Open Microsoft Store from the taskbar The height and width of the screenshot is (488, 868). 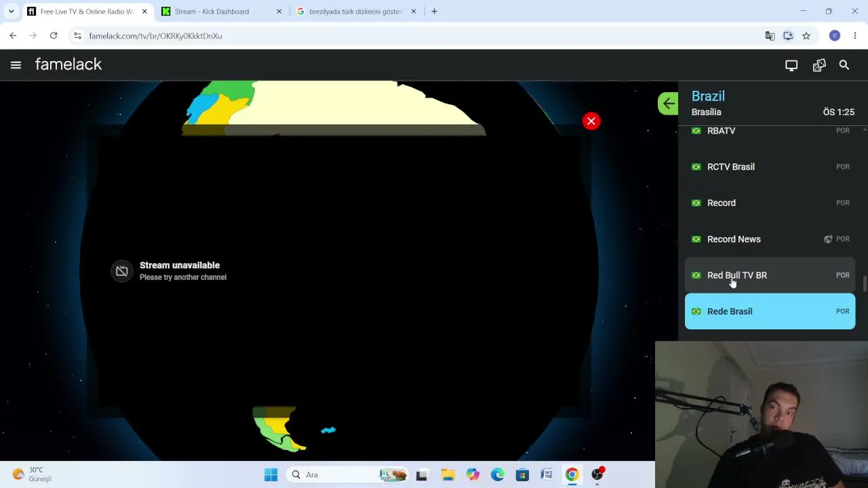[522, 475]
